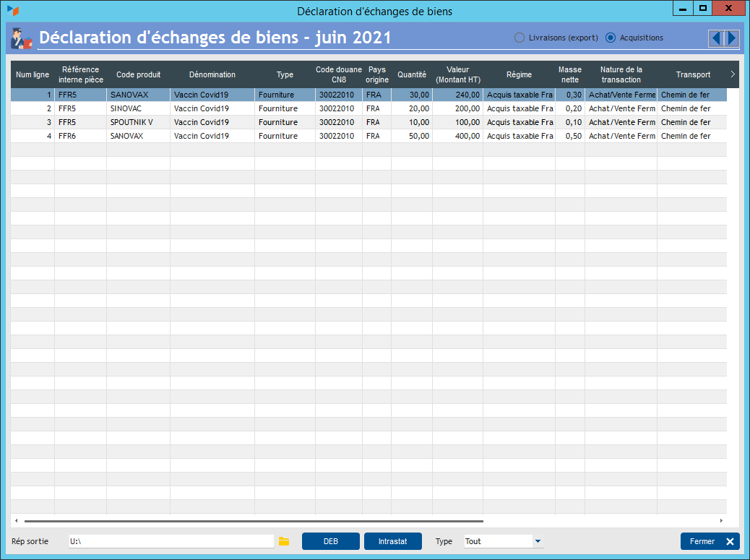Click the horizontal scrollbar left arrow
The width and height of the screenshot is (750, 560).
[16, 520]
